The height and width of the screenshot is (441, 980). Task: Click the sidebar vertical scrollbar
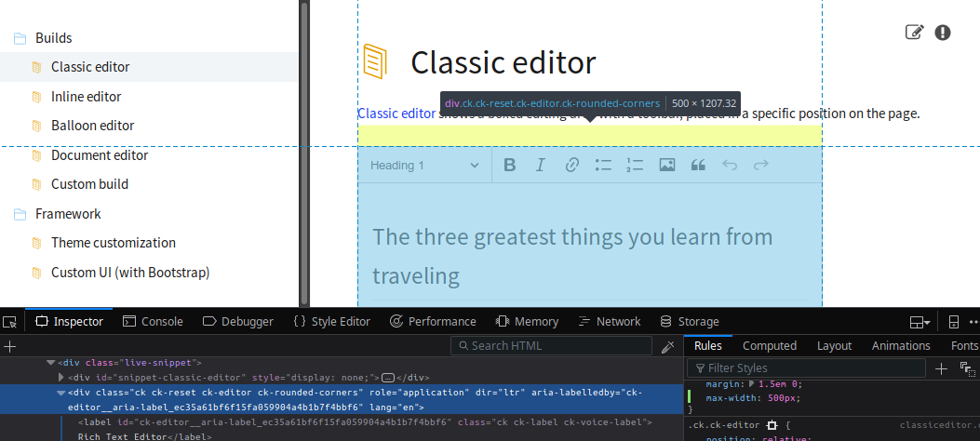click(304, 153)
